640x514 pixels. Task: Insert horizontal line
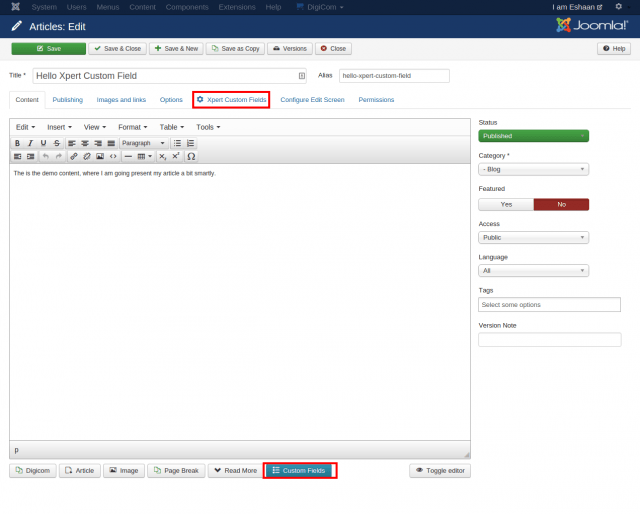click(128, 156)
